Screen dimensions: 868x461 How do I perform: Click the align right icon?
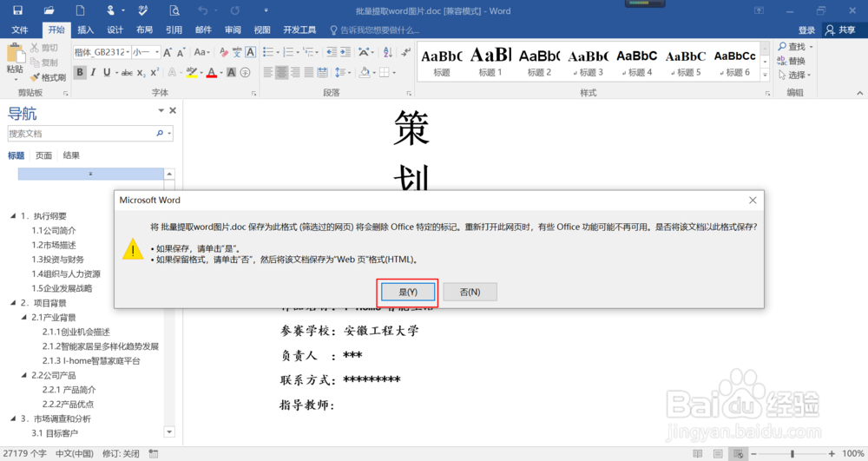click(x=295, y=73)
